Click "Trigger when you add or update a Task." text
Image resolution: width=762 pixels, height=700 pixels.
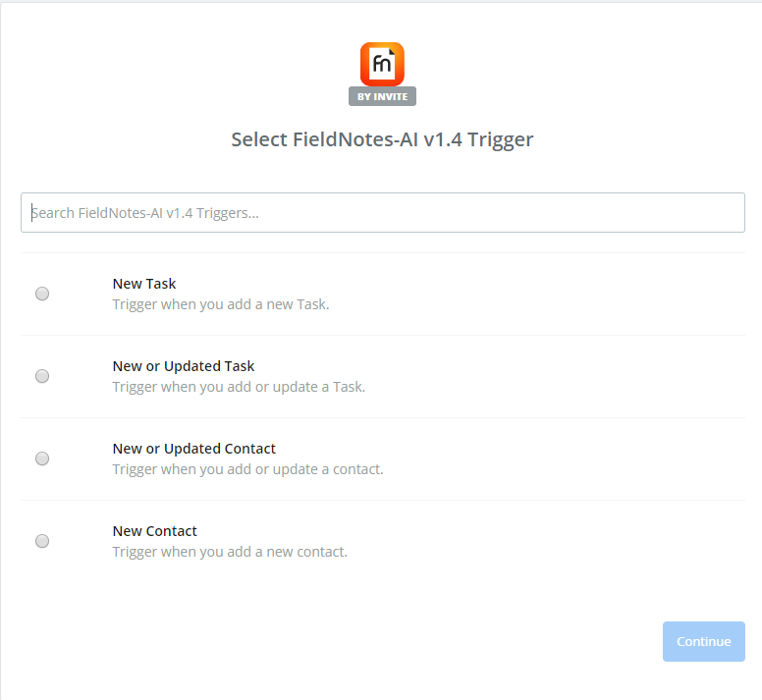coord(239,387)
